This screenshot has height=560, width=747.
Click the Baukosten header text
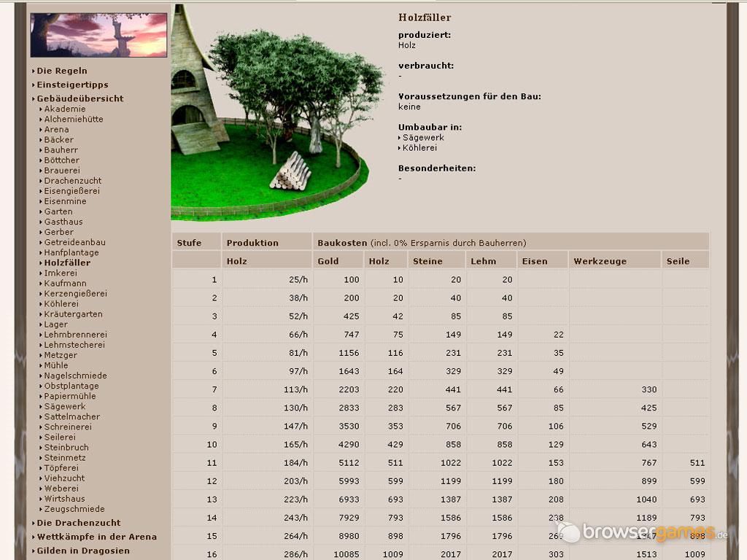pos(343,243)
